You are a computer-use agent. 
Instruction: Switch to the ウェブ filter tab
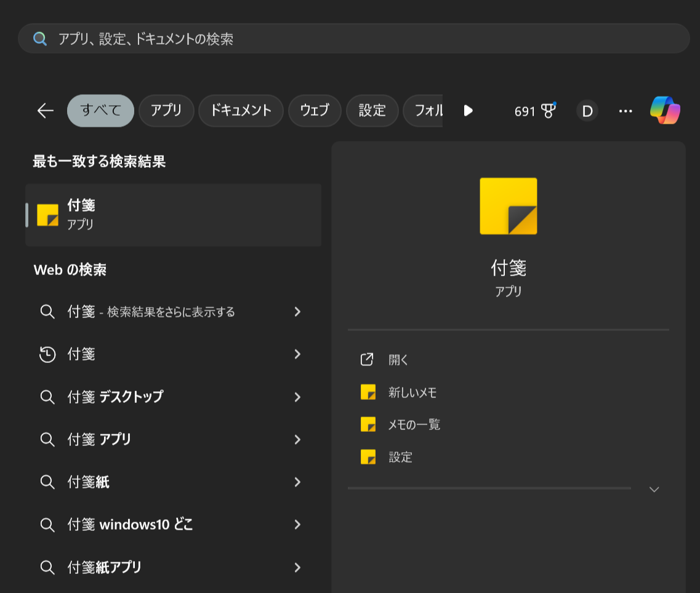pos(315,111)
